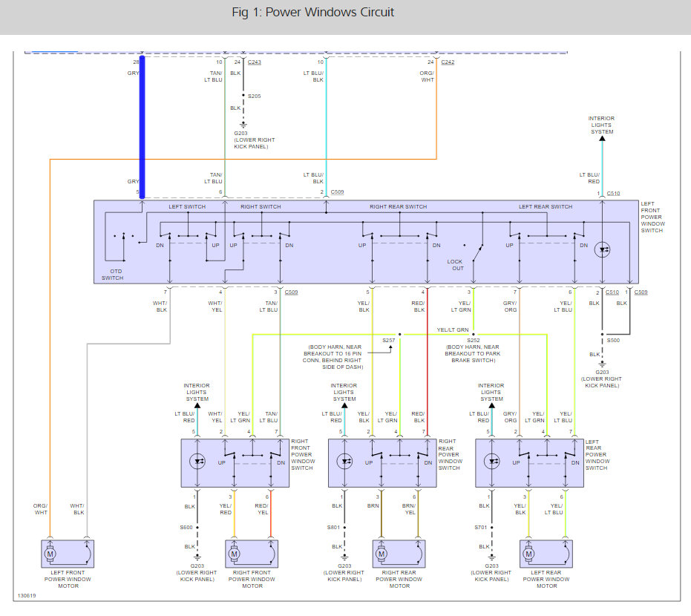Click the LED symbol in Right Front switch

(197, 462)
